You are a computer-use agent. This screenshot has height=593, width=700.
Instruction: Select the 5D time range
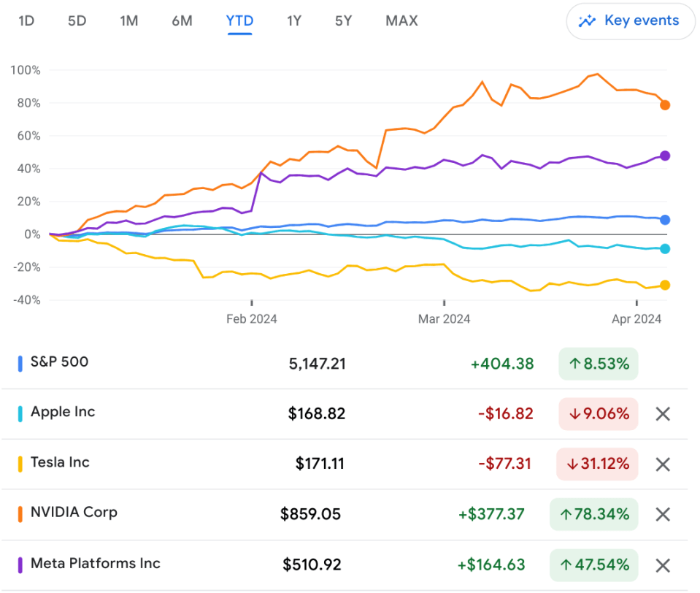coord(77,21)
